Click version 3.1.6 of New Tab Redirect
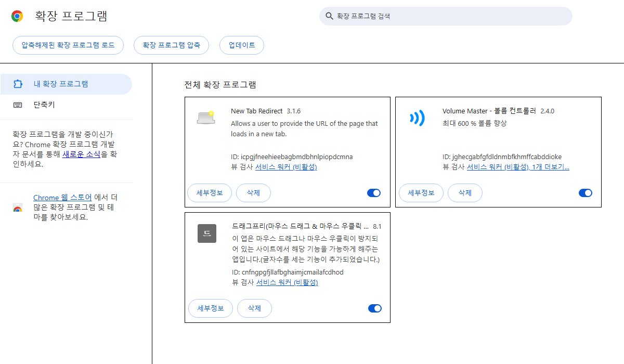 pos(294,111)
